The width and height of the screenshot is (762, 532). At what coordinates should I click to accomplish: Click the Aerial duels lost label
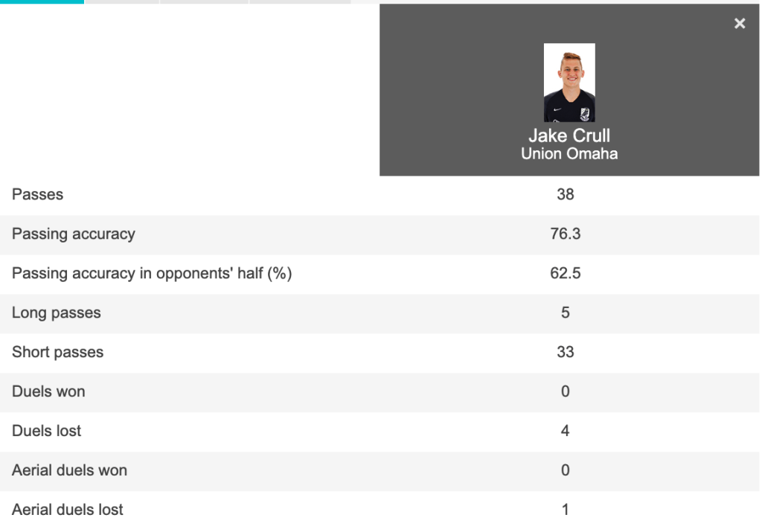coord(68,510)
